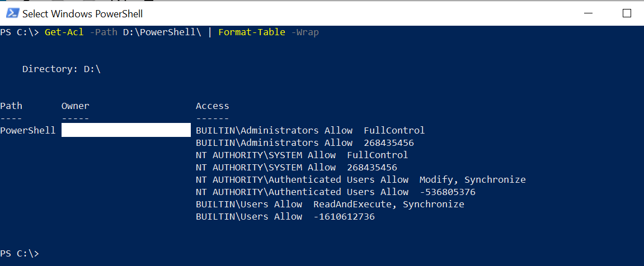This screenshot has width=644, height=266.
Task: Maximize the PowerShell window
Action: 627,13
